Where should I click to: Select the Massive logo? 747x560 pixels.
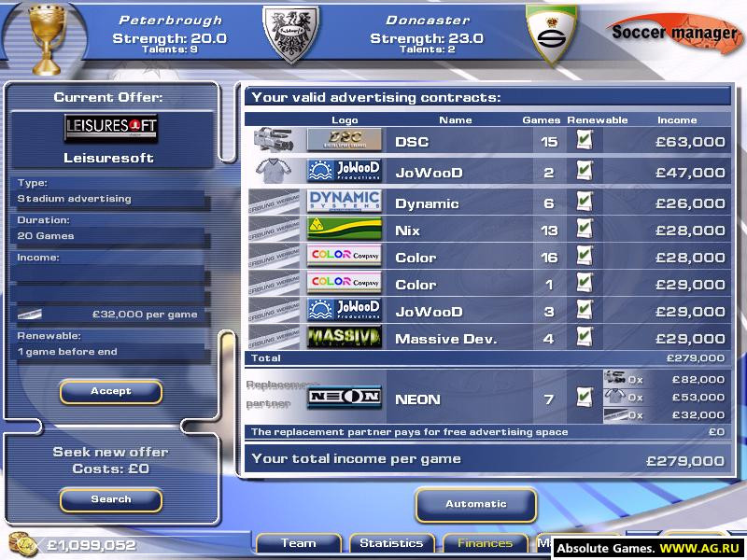tap(344, 337)
